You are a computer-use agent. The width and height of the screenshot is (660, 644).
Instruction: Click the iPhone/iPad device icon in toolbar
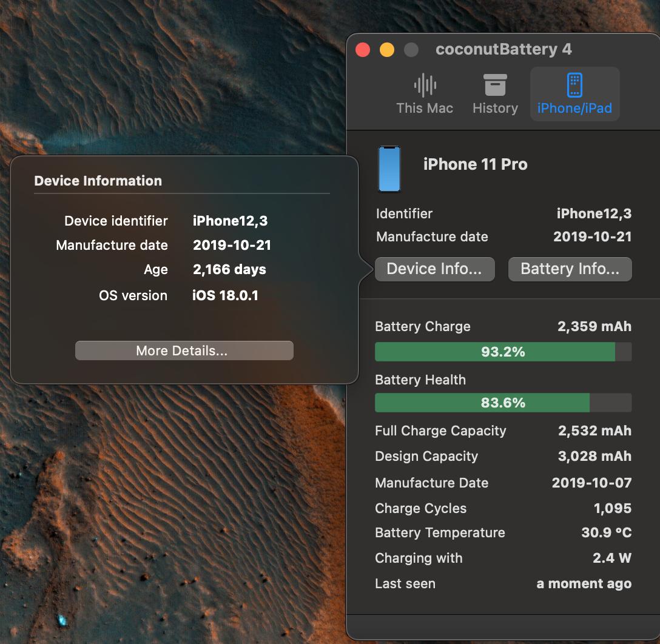click(574, 86)
